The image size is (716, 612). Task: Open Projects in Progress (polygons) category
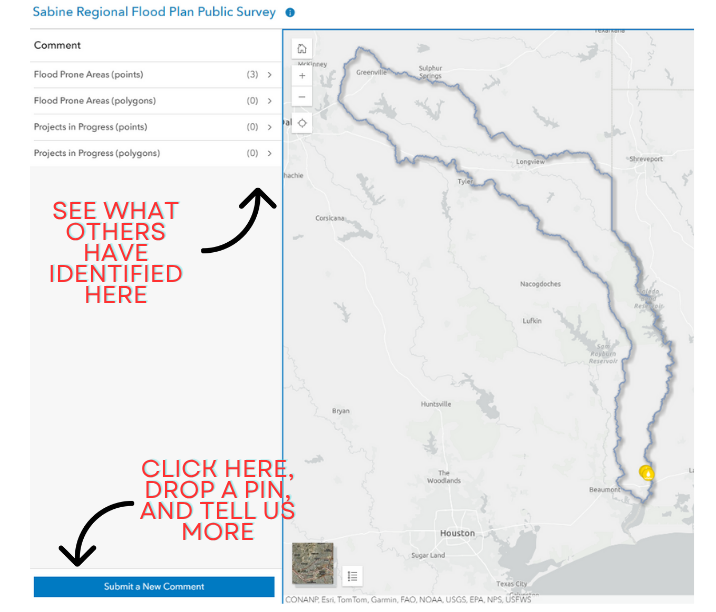(96, 153)
